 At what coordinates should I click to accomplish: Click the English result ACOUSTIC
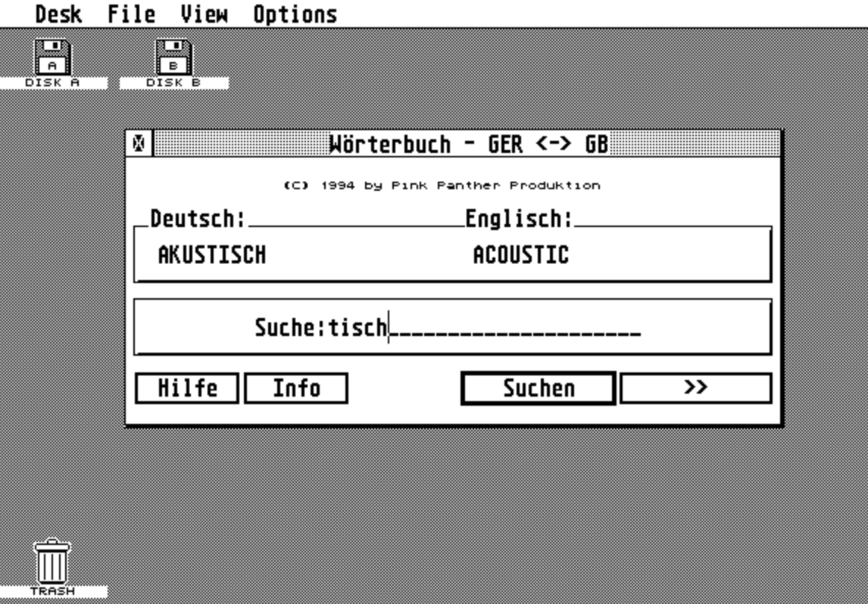coord(520,256)
